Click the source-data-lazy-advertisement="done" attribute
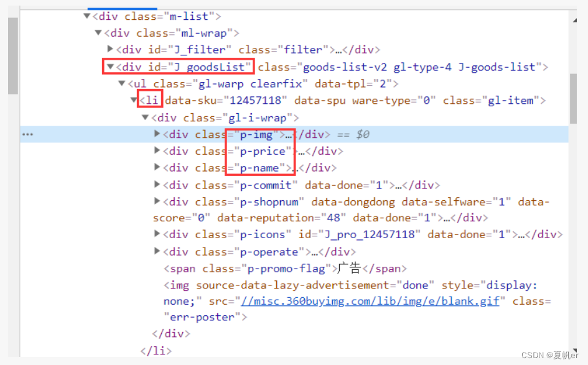588x365 pixels. point(315,285)
